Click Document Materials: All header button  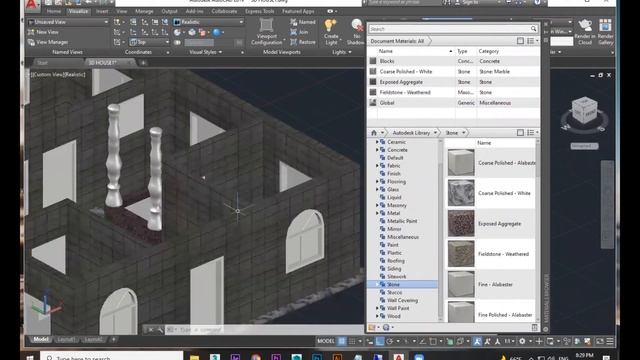point(398,41)
